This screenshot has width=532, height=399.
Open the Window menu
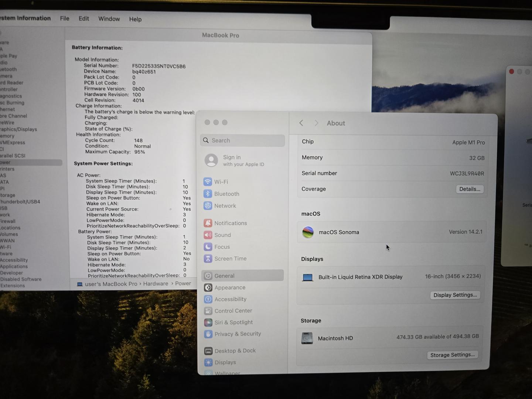click(109, 19)
